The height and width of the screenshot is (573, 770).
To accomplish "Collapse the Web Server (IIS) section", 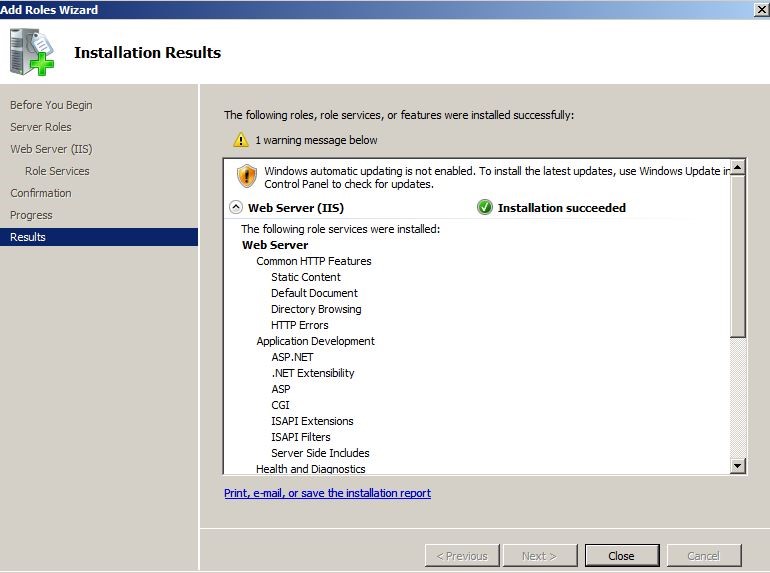I will pyautogui.click(x=236, y=208).
